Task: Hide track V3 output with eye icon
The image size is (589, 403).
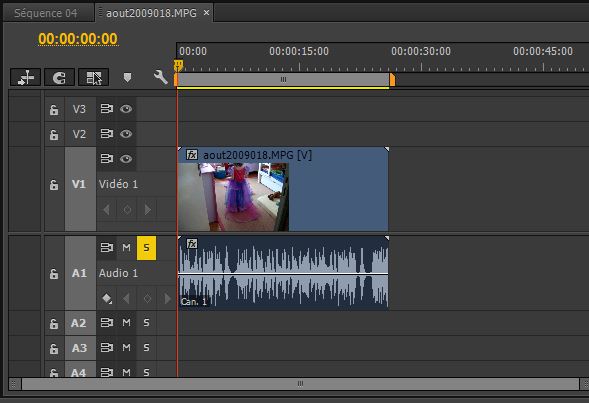Action: tap(126, 109)
